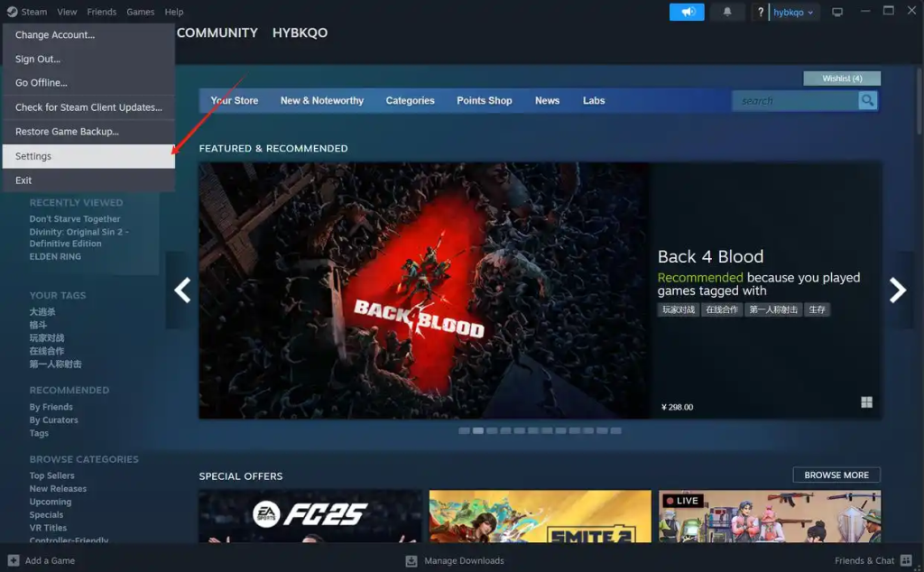Open Don't Starve Together from recently viewed
Screen dimensions: 924x572
[75, 218]
